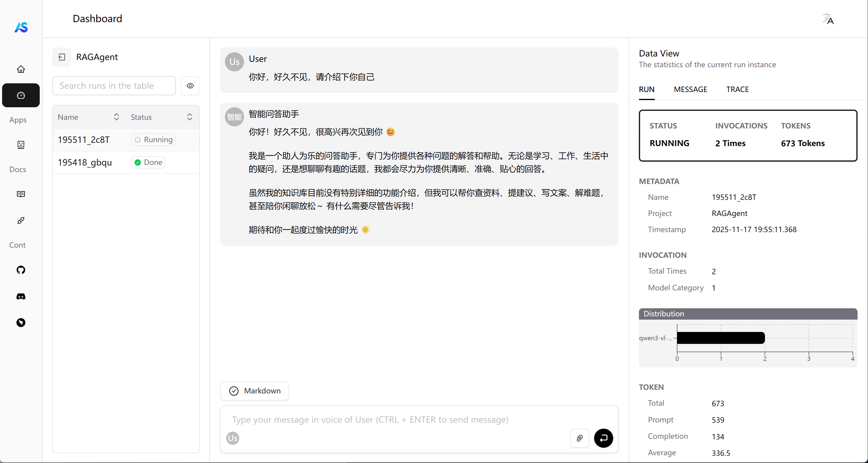This screenshot has height=463, width=868.
Task: Switch to the RUN tab
Action: point(647,89)
